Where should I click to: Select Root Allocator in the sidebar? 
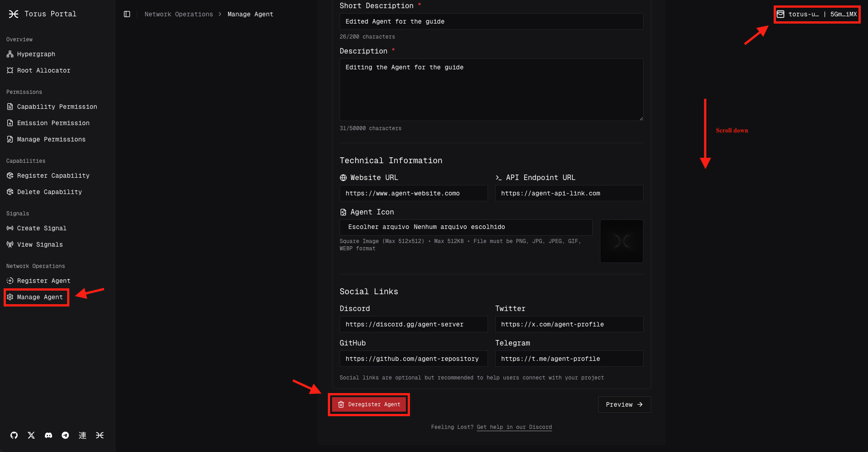tap(44, 70)
